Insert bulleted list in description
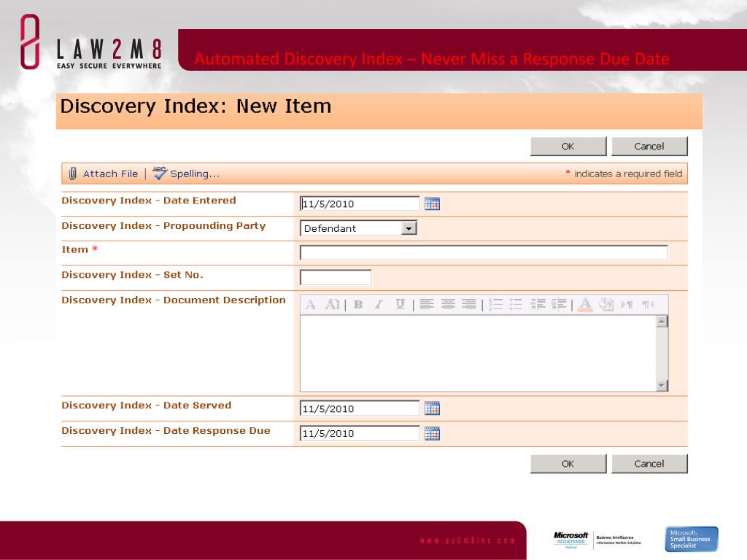The width and height of the screenshot is (747, 560). click(x=516, y=304)
